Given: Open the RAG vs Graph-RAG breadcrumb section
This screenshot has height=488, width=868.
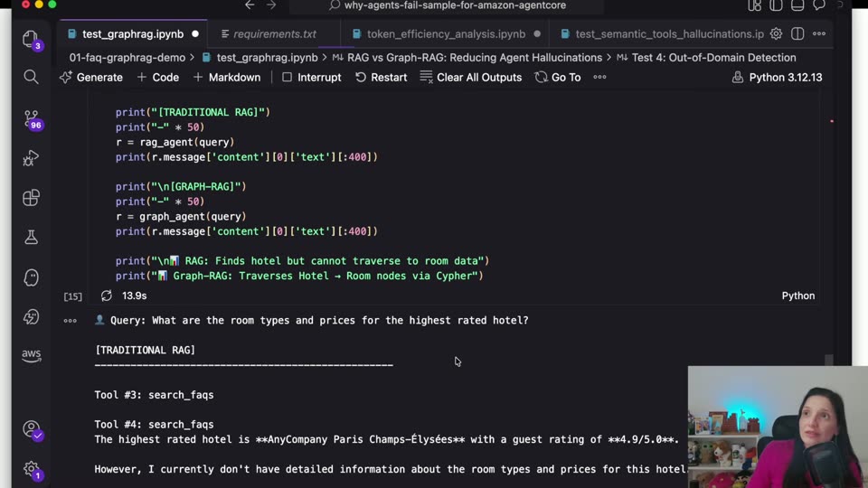Looking at the screenshot, I should click(x=467, y=58).
